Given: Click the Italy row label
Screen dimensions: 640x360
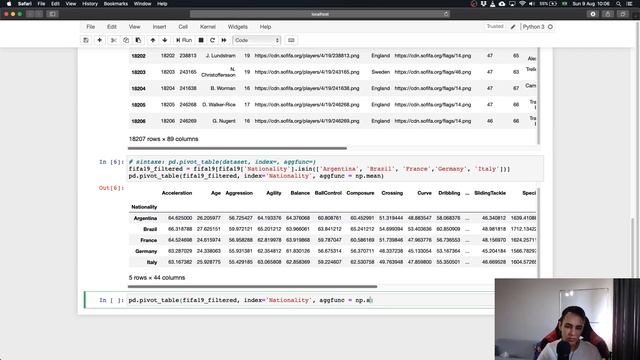Looking at the screenshot, I should (152, 262).
